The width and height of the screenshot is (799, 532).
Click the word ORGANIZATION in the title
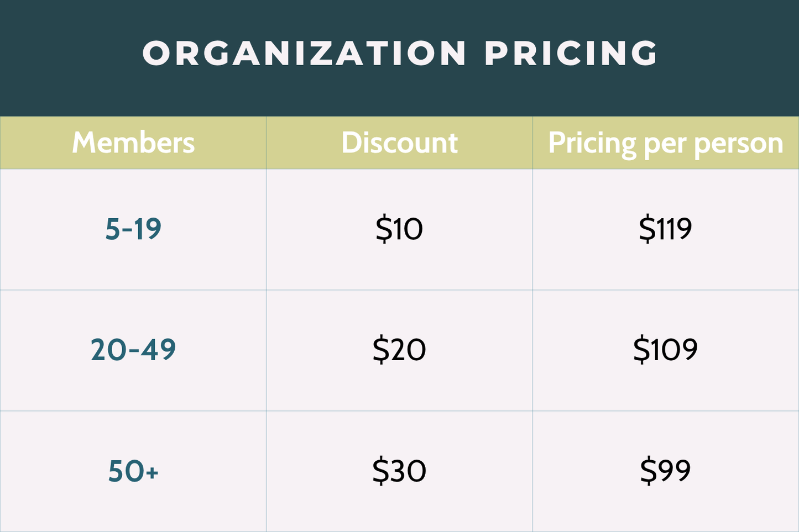[x=305, y=54]
